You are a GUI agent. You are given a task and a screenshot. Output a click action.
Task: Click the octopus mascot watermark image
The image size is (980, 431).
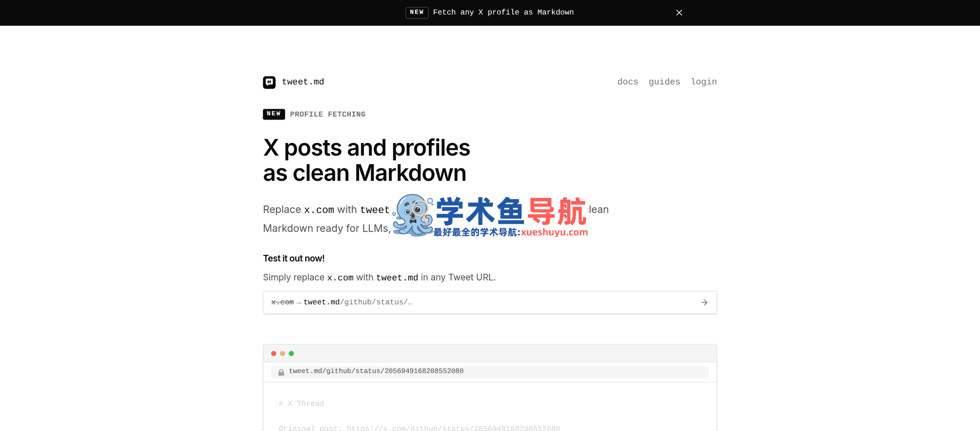pyautogui.click(x=413, y=215)
